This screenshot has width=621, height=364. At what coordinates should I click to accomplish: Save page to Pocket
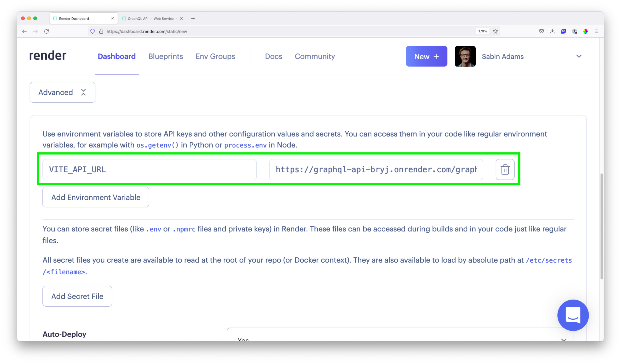[541, 31]
